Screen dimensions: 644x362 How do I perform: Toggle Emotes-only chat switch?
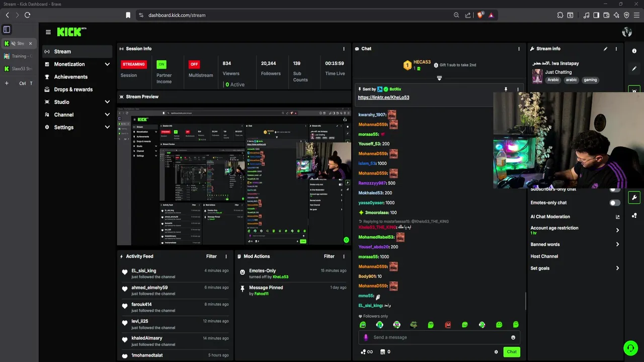point(614,203)
